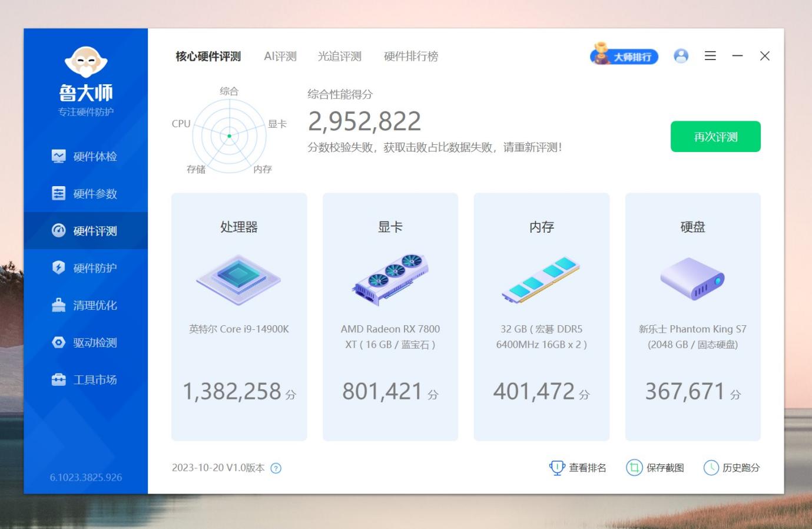Select 硬件评测 in the sidebar

pos(85,230)
